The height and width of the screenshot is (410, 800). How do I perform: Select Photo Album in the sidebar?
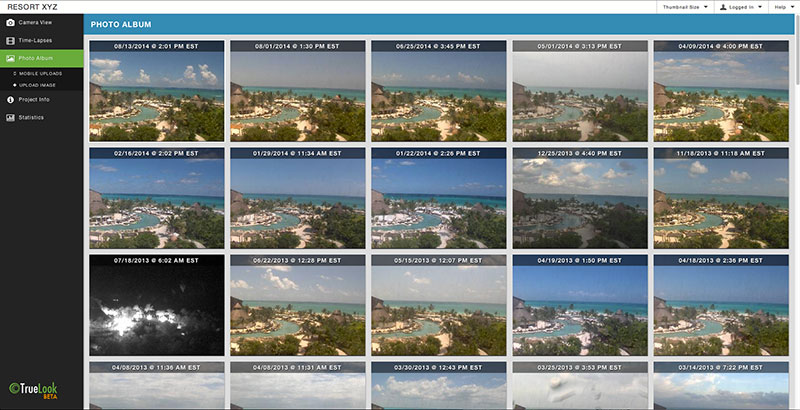(x=41, y=58)
